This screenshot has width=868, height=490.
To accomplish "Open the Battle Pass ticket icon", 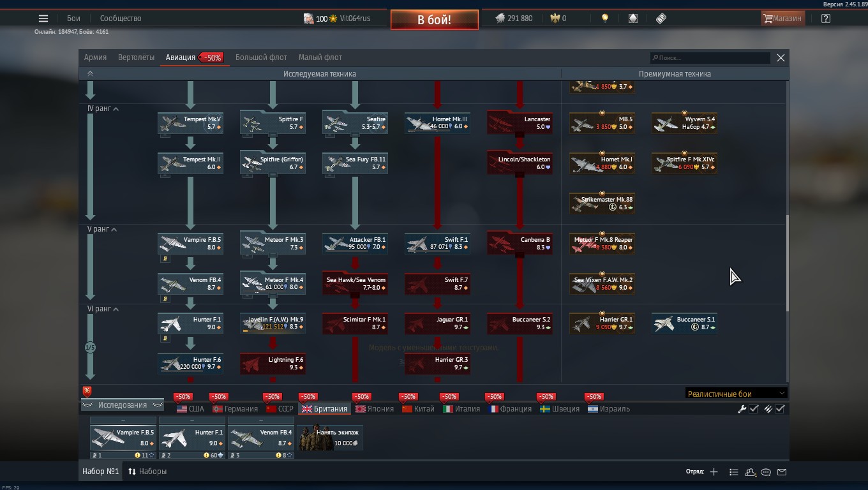I will pyautogui.click(x=661, y=19).
